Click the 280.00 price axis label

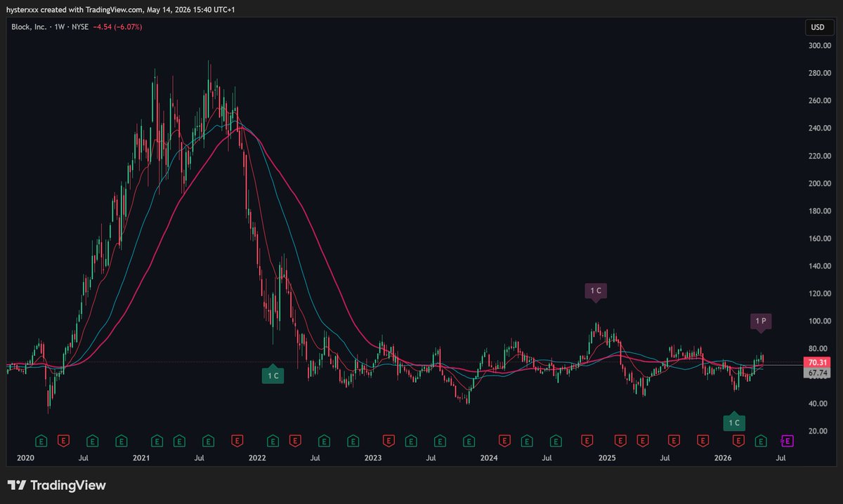tap(819, 73)
